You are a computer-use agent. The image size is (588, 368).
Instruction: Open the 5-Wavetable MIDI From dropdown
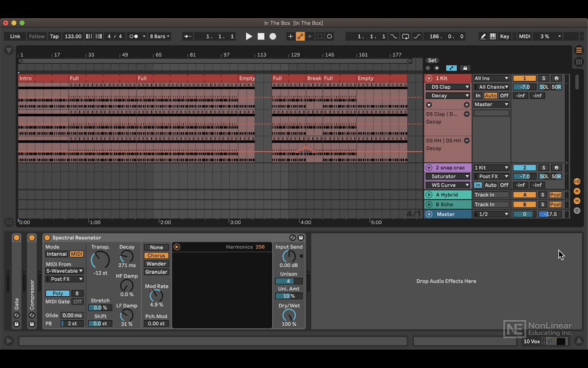point(64,271)
